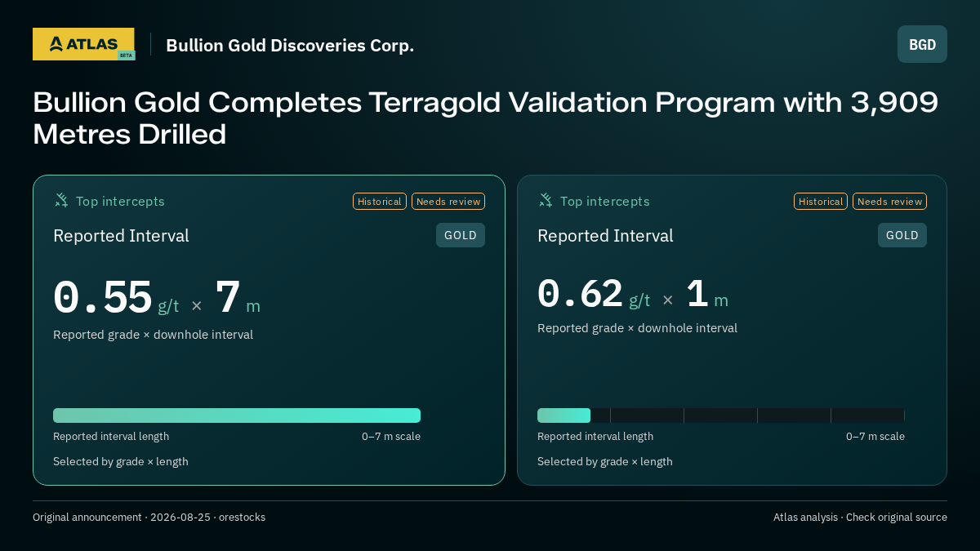Click the 0.62 g/t grade value

(594, 295)
